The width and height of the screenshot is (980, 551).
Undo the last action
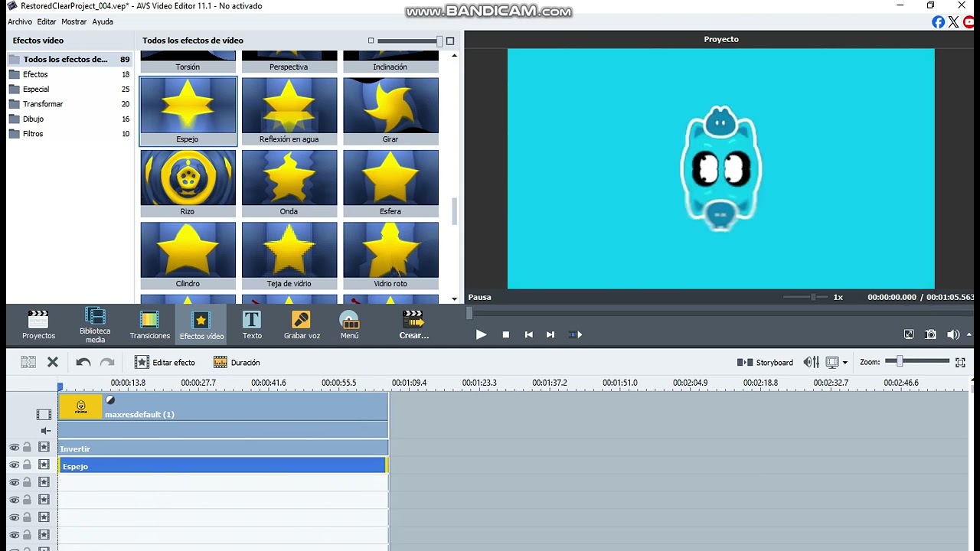point(83,362)
